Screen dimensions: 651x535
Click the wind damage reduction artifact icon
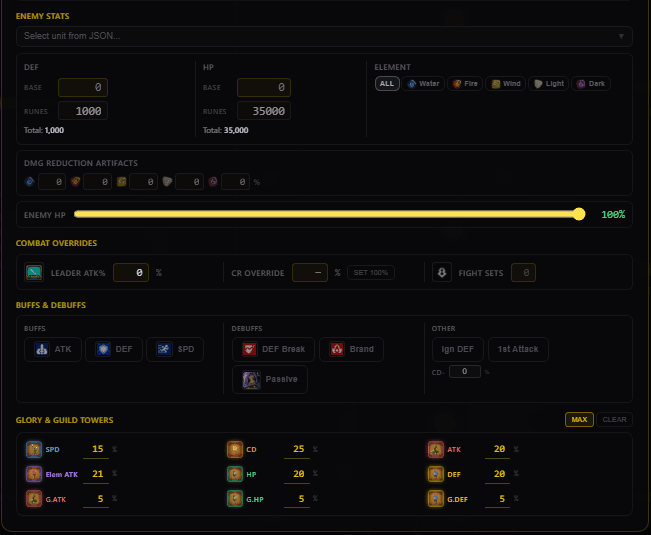pos(121,181)
